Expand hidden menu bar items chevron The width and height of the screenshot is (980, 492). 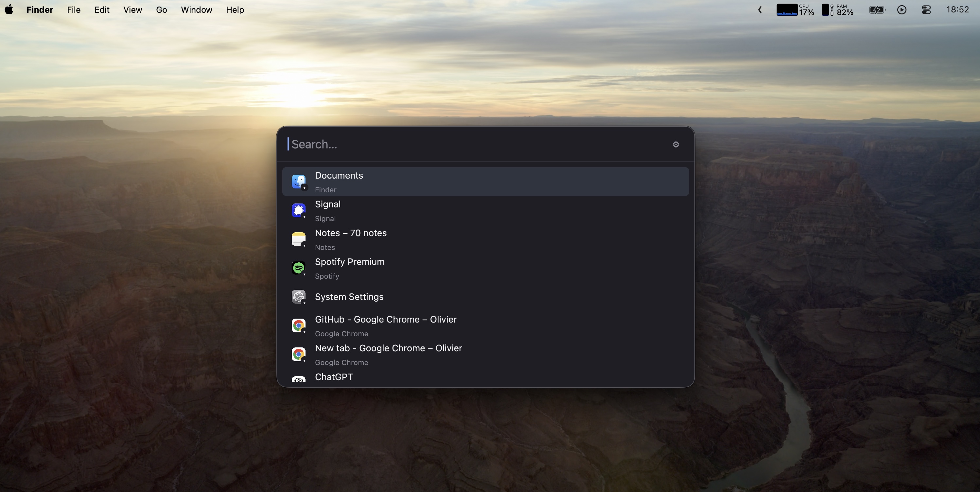click(x=760, y=10)
